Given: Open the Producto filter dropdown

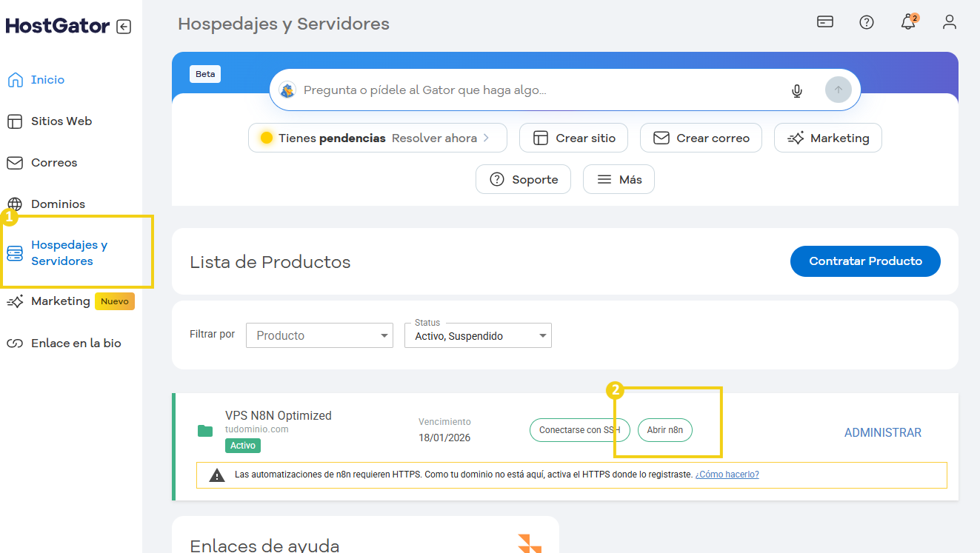Looking at the screenshot, I should click(319, 335).
